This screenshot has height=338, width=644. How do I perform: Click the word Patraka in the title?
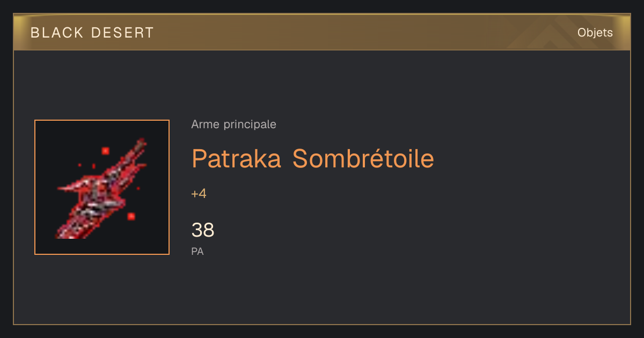click(236, 159)
